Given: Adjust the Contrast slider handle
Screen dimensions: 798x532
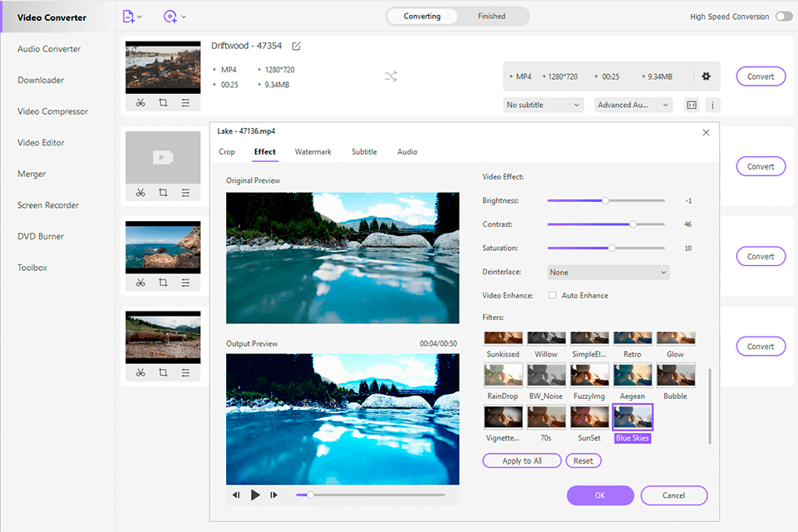Looking at the screenshot, I should pyautogui.click(x=633, y=224).
